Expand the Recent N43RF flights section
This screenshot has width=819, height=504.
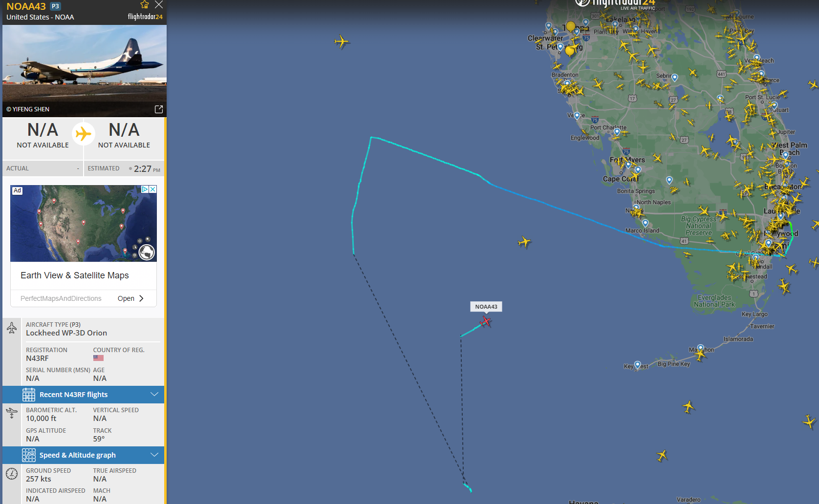[x=84, y=395]
